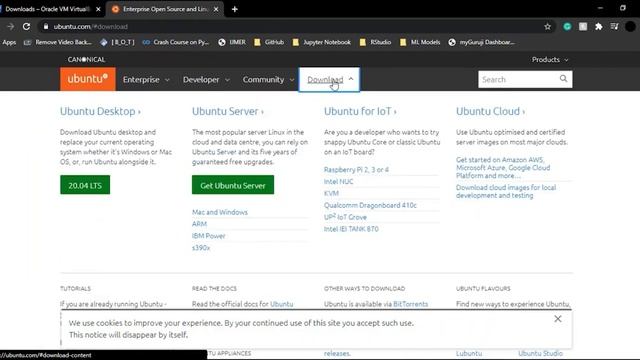Collapse the Download menu

tap(329, 80)
